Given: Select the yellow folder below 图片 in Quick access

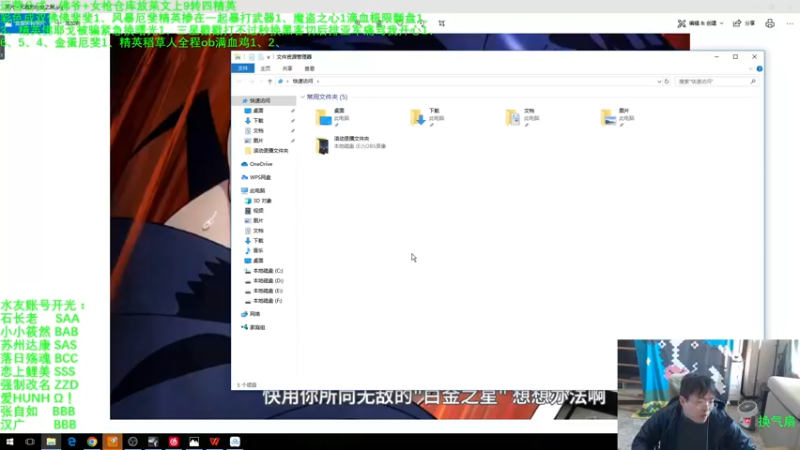Looking at the screenshot, I should (267, 151).
